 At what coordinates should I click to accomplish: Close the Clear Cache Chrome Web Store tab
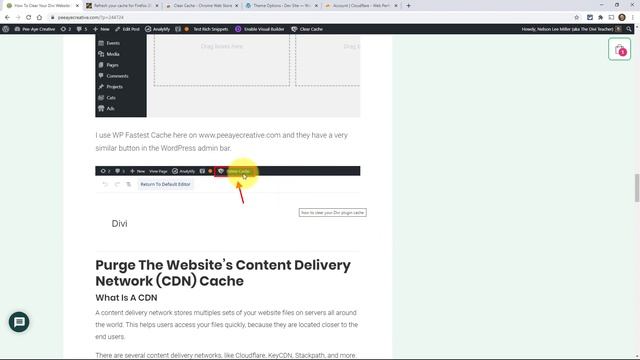click(236, 6)
